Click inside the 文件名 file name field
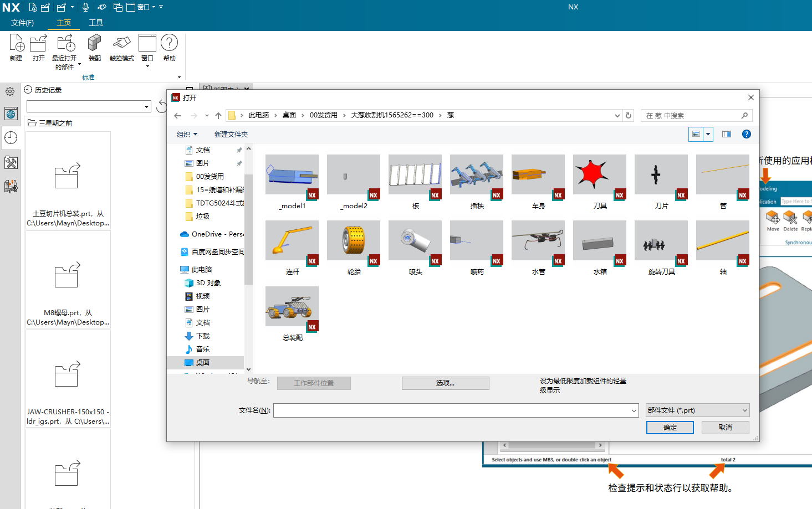The image size is (812, 509). (452, 410)
